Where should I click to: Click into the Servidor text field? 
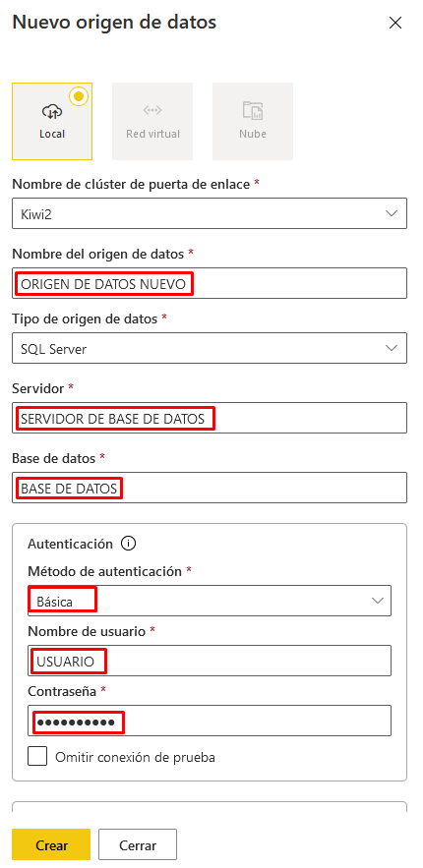(x=210, y=418)
